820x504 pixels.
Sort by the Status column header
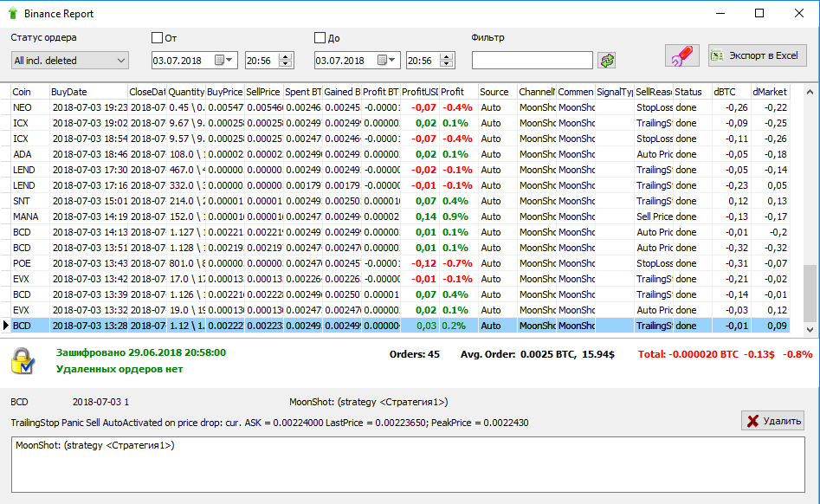pyautogui.click(x=692, y=92)
